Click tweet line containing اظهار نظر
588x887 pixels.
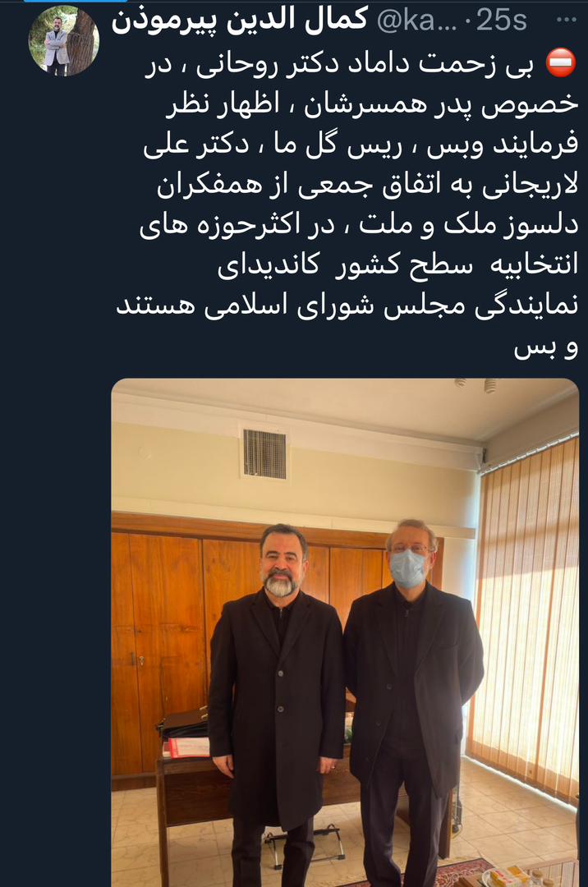coord(371,104)
